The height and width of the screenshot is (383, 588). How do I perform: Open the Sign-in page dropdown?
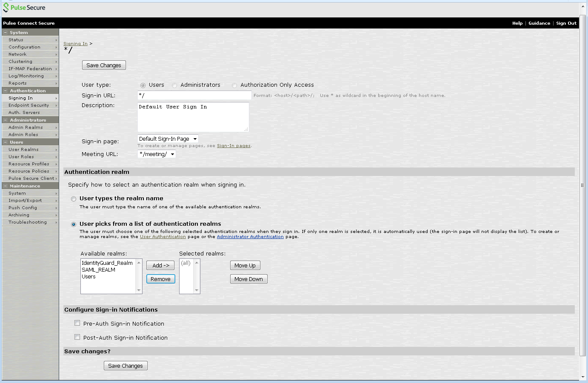point(168,139)
